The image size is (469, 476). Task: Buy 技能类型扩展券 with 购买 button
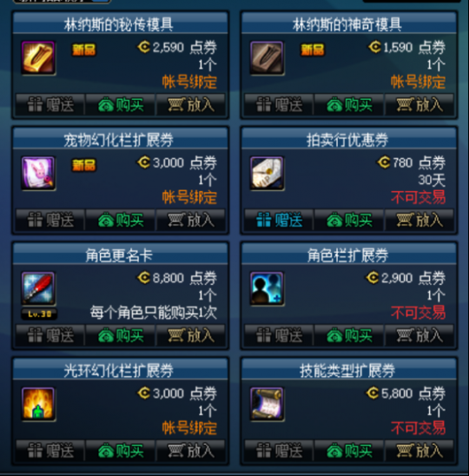pos(349,451)
